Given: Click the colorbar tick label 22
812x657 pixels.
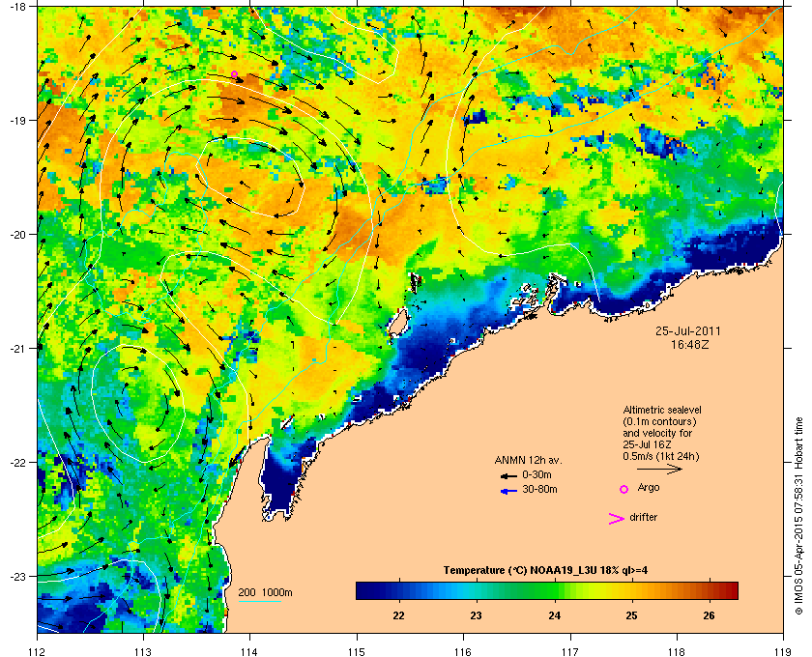Looking at the screenshot, I should coord(398,615).
